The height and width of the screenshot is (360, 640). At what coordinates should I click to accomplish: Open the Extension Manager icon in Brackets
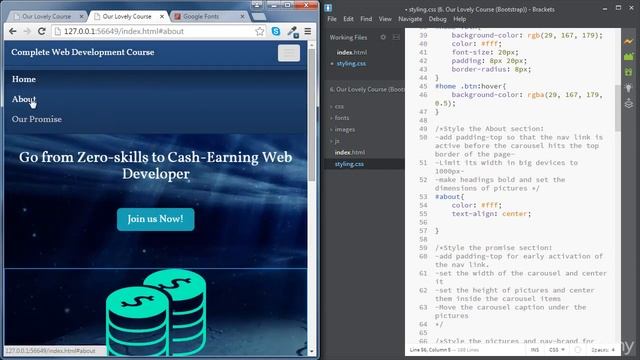click(629, 57)
